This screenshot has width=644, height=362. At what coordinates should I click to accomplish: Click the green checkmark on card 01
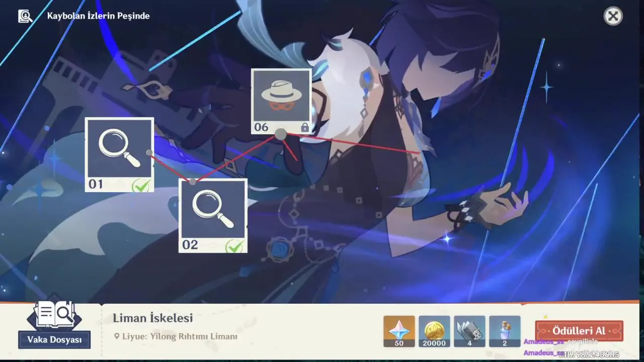coord(141,186)
